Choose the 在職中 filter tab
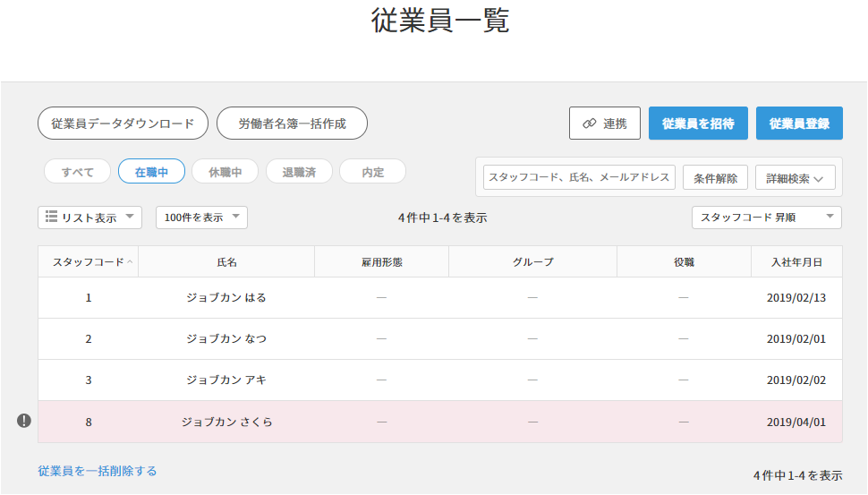This screenshot has height=495, width=868. 151,171
